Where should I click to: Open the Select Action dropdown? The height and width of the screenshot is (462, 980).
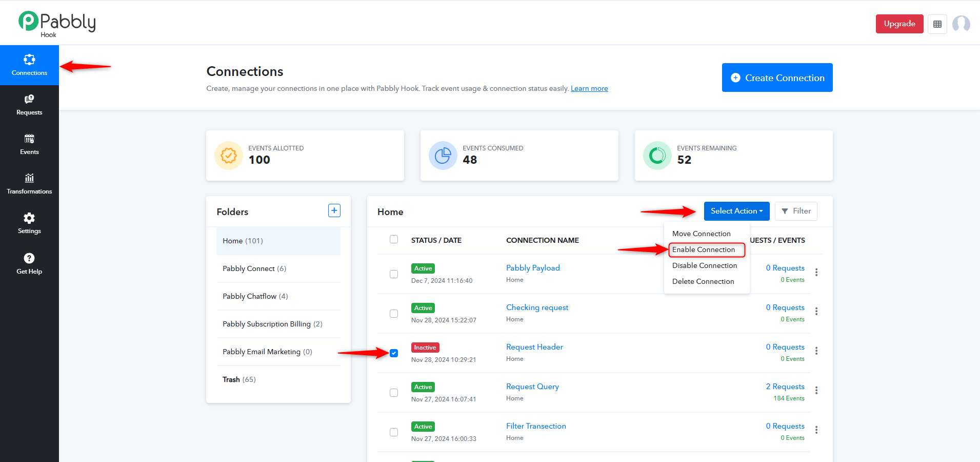pyautogui.click(x=736, y=211)
